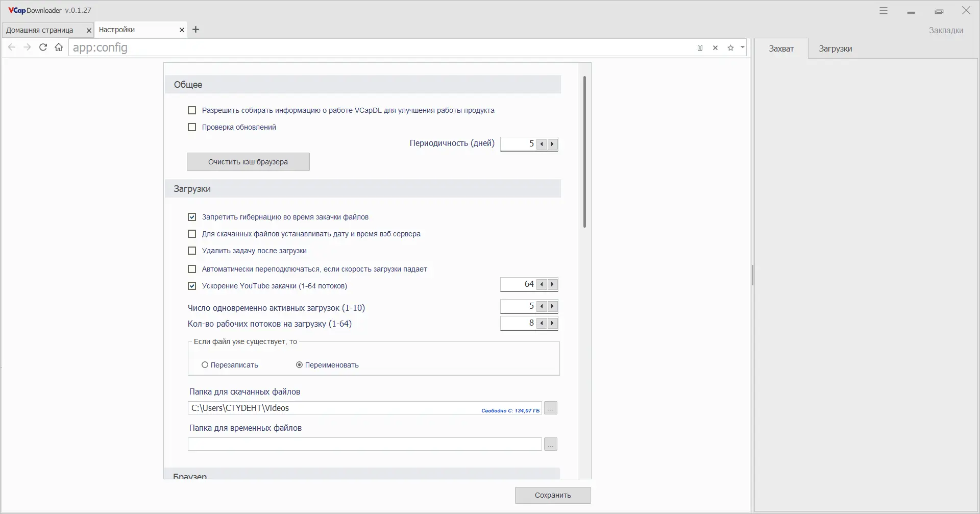Click the 'Папка для временных файлов' label
Image resolution: width=980 pixels, height=514 pixels.
[246, 428]
